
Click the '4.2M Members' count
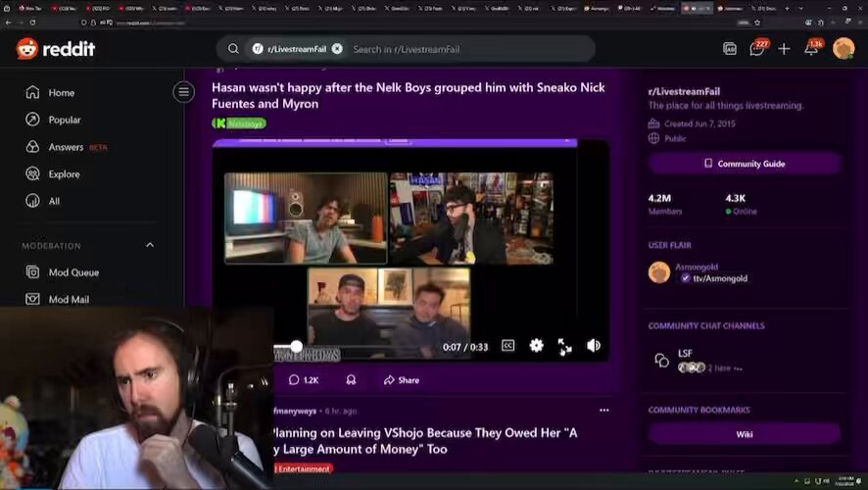(x=665, y=204)
